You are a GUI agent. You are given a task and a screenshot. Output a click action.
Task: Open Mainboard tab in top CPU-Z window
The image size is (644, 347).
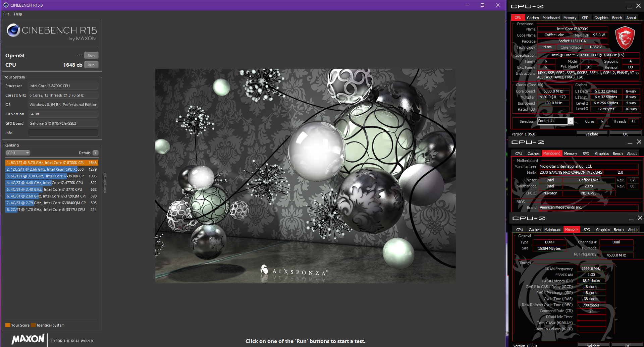click(551, 18)
